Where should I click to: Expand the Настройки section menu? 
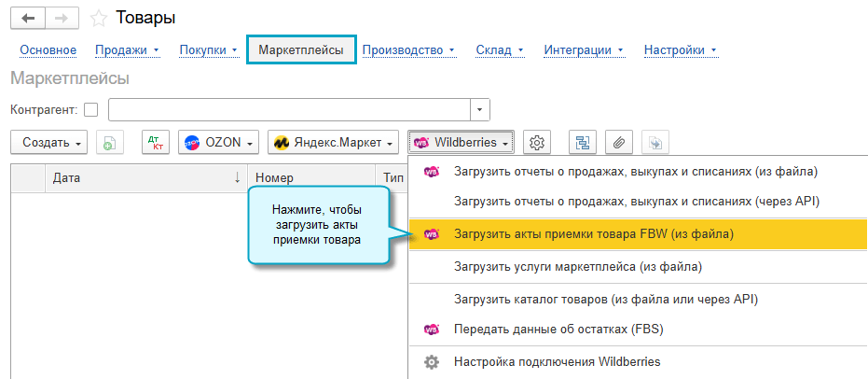(681, 49)
